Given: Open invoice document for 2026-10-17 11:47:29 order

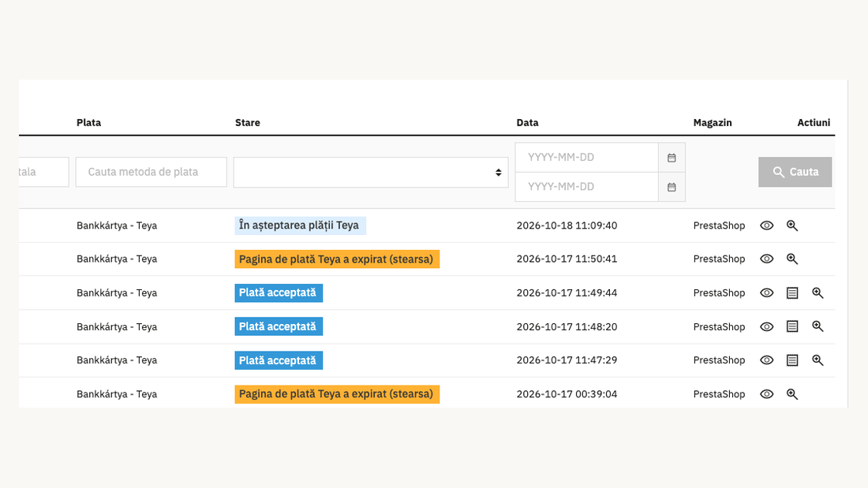Looking at the screenshot, I should click(x=792, y=360).
